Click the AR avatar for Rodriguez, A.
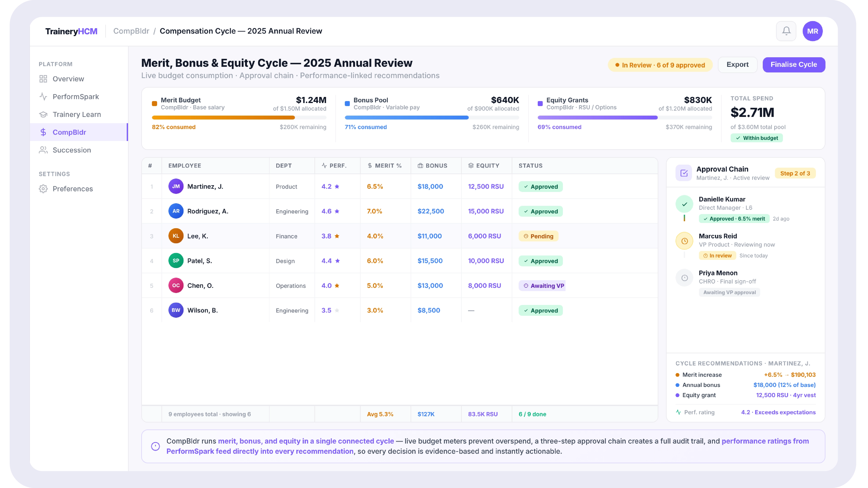Image resolution: width=868 pixels, height=488 pixels. point(176,211)
